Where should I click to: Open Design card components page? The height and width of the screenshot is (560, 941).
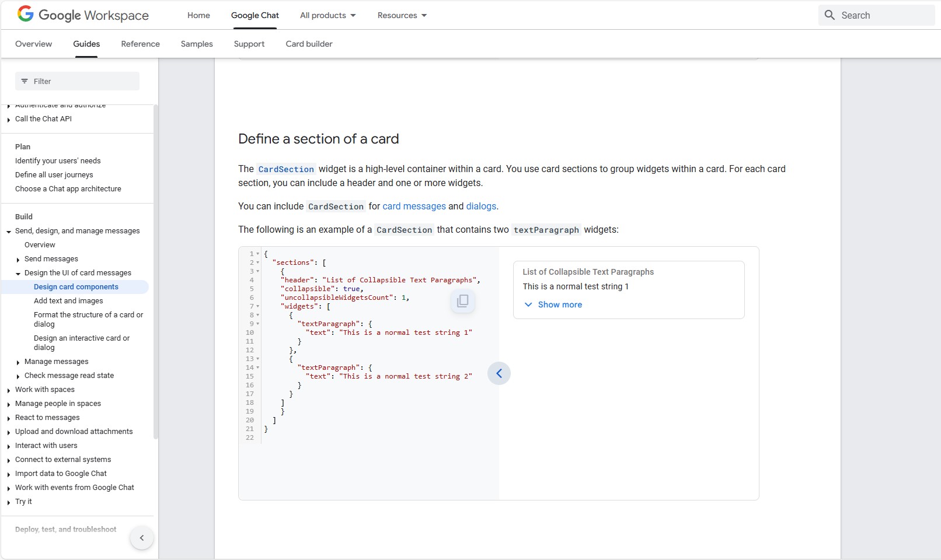(x=76, y=286)
